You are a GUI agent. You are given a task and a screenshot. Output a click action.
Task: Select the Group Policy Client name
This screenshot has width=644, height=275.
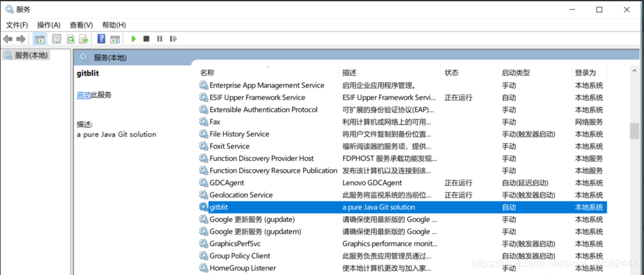tap(240, 256)
